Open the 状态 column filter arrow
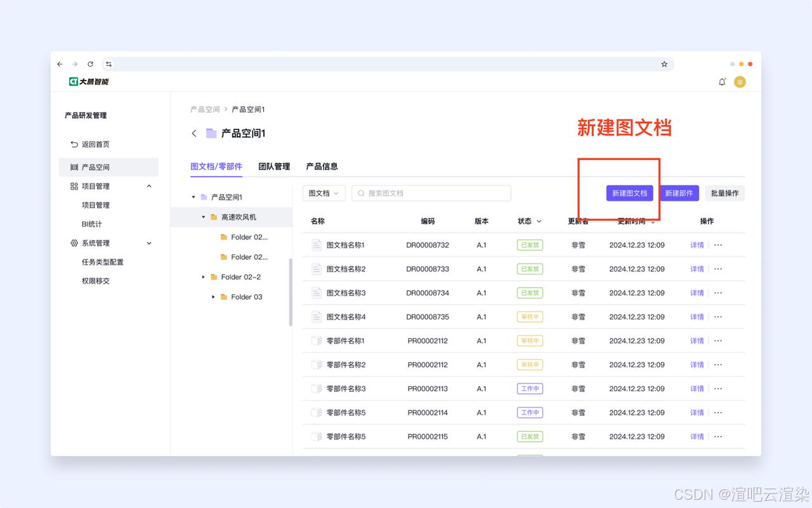Screen dimensions: 812x508 539,222
